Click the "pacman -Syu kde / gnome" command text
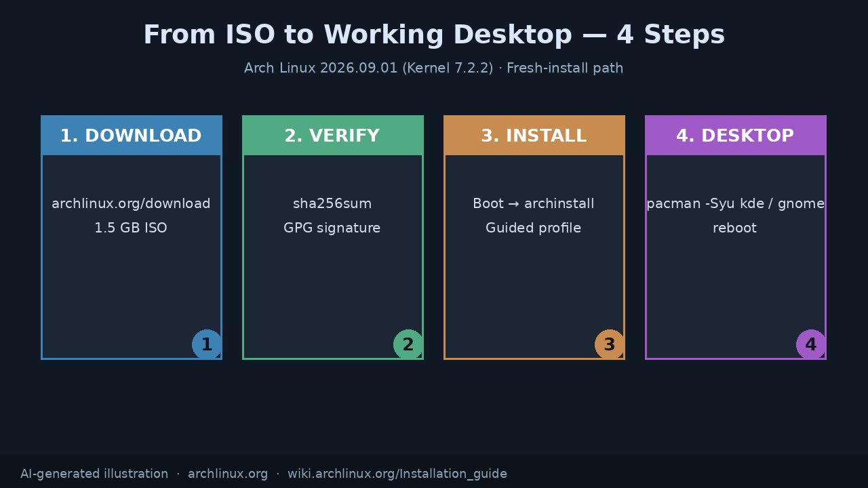 pos(736,204)
